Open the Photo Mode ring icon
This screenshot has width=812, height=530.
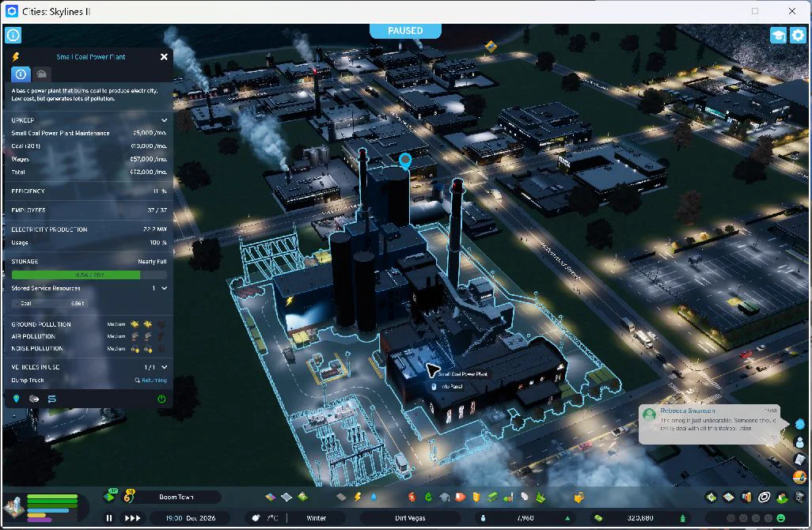764,498
